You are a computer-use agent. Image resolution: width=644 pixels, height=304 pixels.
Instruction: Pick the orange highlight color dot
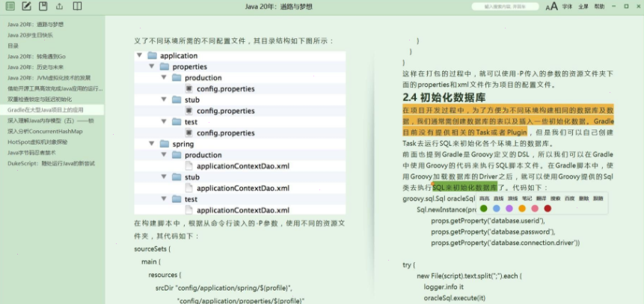[522, 209]
